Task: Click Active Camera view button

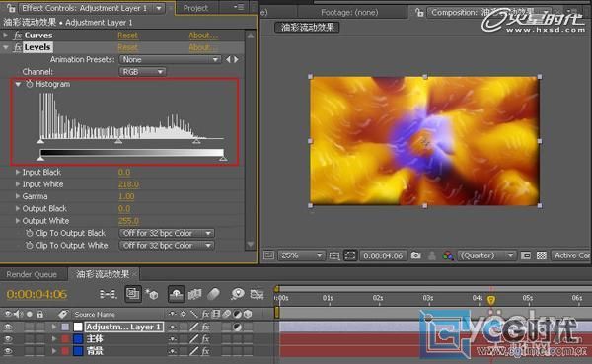Action: click(x=571, y=255)
